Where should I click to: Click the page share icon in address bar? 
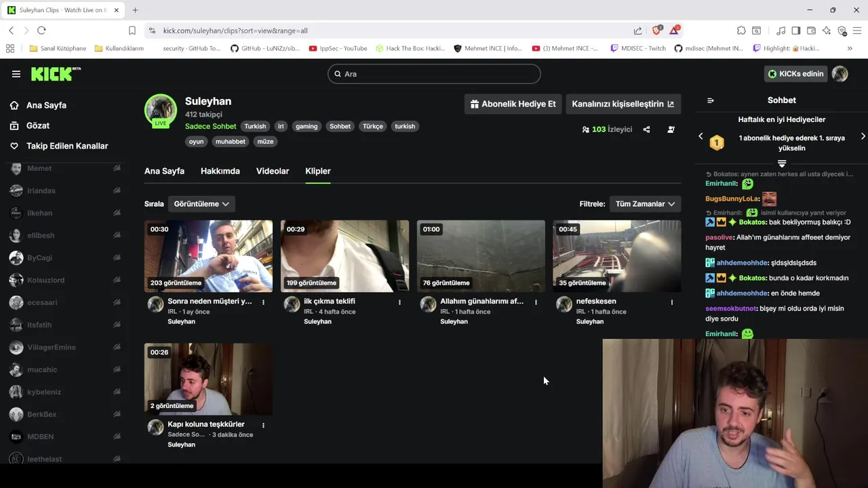(637, 30)
